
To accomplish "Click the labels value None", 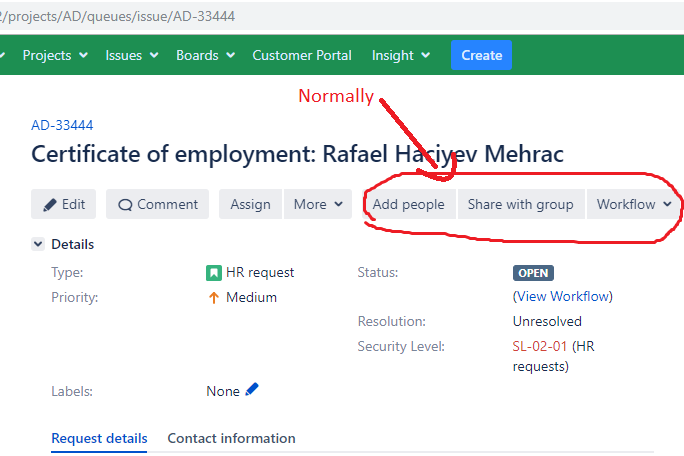I will 222,391.
